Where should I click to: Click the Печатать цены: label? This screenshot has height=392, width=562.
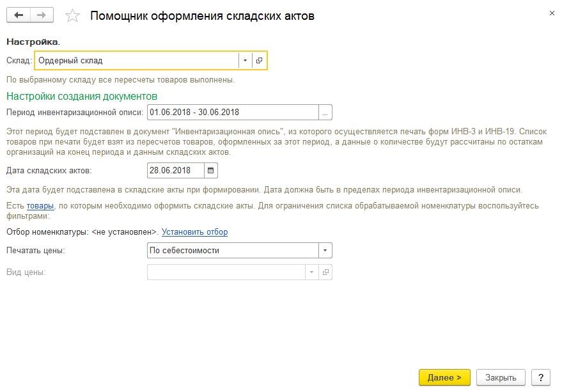pos(35,250)
